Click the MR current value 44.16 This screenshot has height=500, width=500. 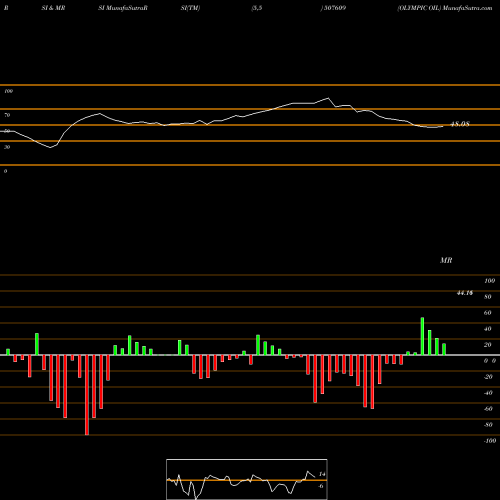coord(465,293)
